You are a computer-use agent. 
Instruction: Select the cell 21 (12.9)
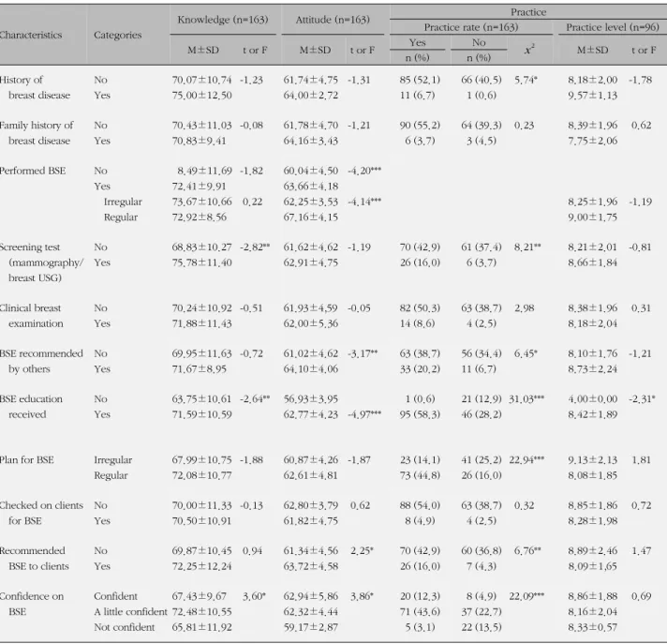(x=482, y=399)
